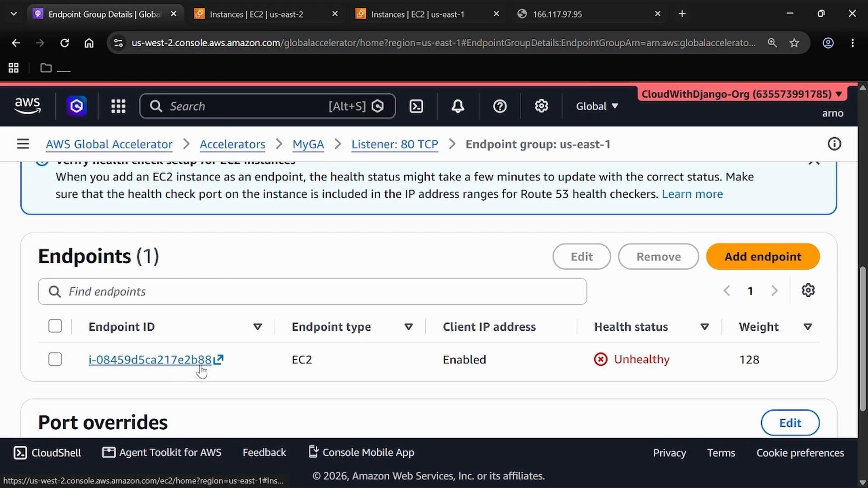Switch to Instances EC2 us-east-2 tab
The width and height of the screenshot is (868, 488).
click(266, 14)
